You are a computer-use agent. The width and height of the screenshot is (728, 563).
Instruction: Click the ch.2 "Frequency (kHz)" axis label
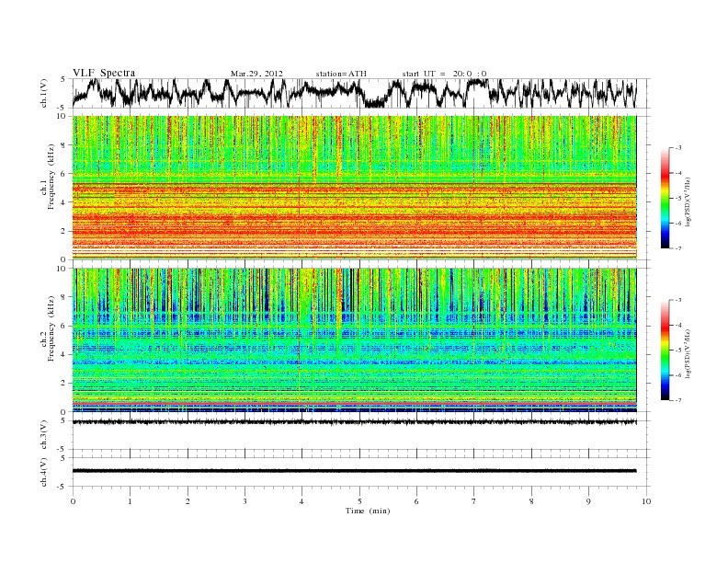point(51,329)
